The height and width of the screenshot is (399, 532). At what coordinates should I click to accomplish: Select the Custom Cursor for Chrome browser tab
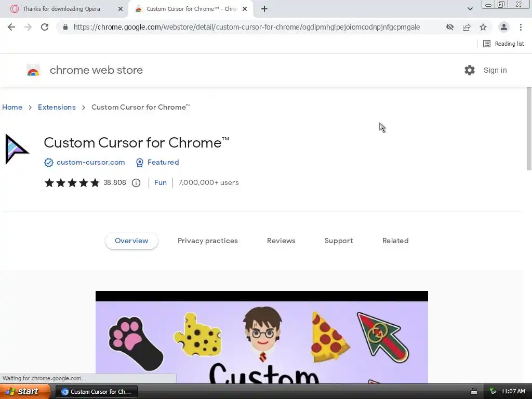190,9
